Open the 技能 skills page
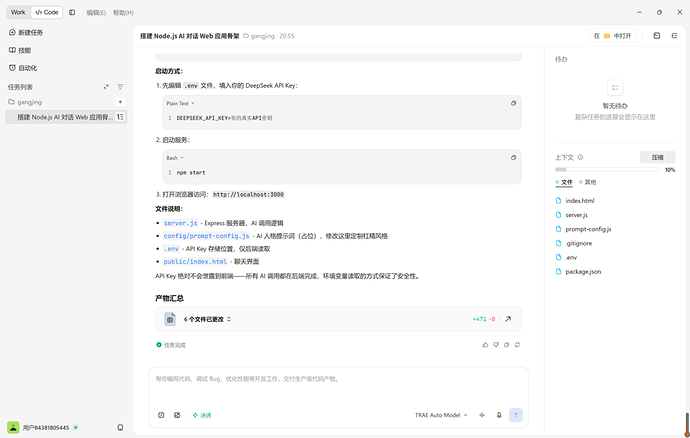Viewport: 690px width, 438px height. coord(20,50)
